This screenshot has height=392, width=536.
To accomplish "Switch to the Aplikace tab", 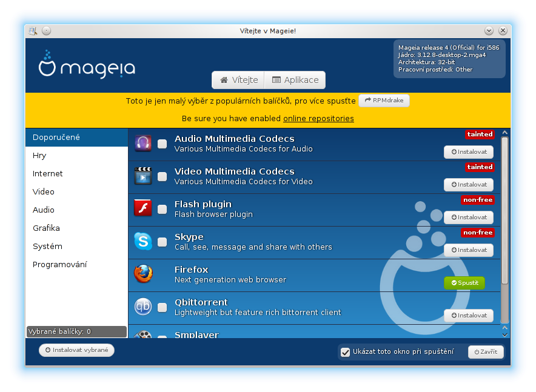I will pyautogui.click(x=295, y=80).
